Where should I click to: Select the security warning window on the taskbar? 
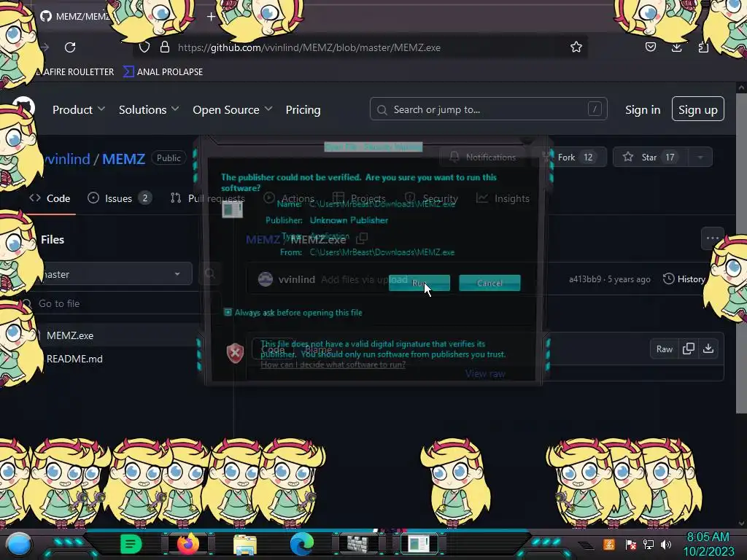tap(419, 544)
